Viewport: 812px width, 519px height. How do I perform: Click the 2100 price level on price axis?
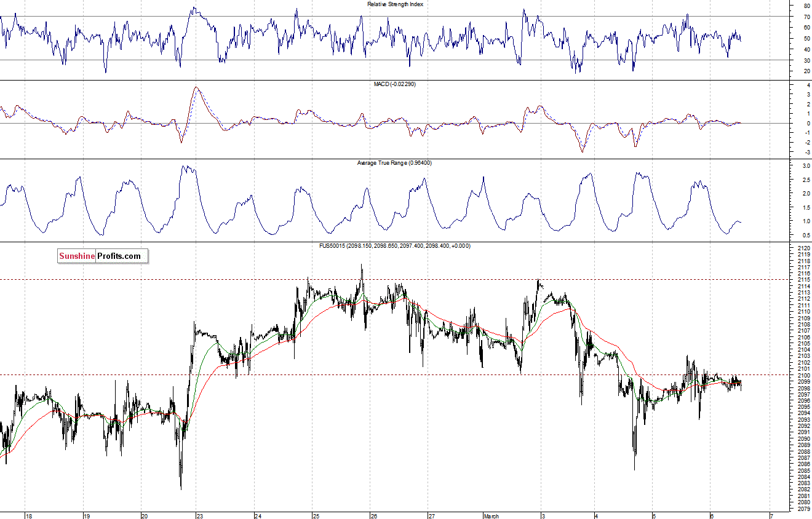803,375
